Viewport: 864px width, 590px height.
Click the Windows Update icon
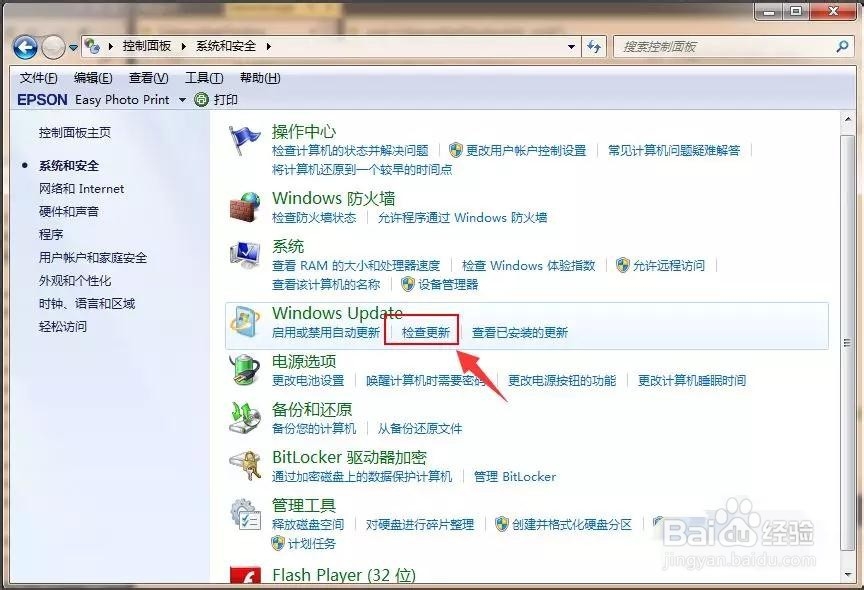(x=243, y=322)
